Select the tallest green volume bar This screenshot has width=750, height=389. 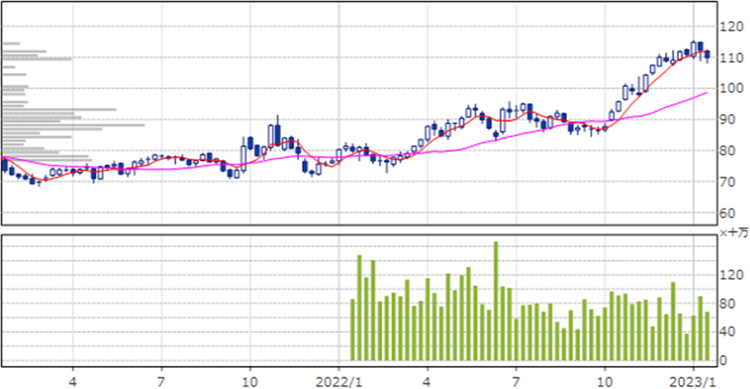click(x=496, y=301)
